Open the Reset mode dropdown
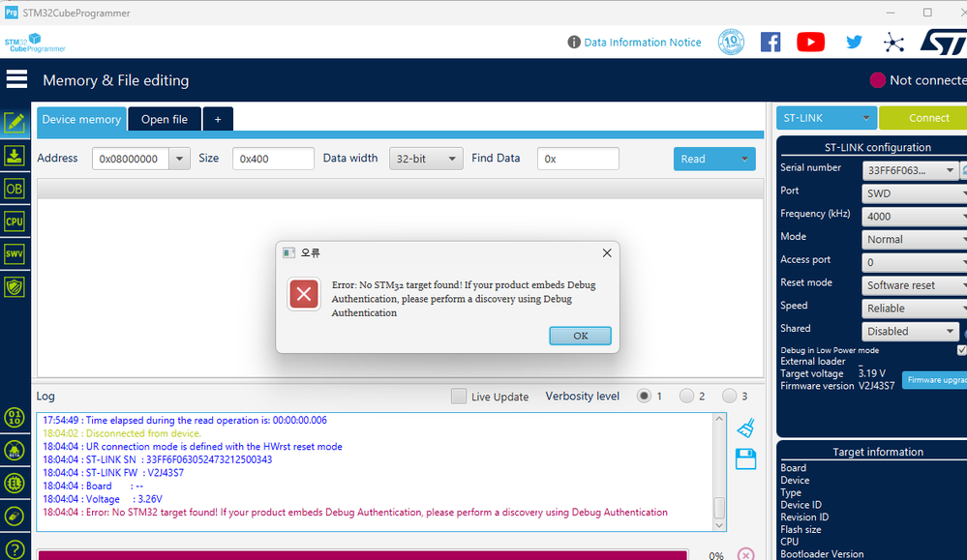The height and width of the screenshot is (560, 967). pyautogui.click(x=914, y=285)
